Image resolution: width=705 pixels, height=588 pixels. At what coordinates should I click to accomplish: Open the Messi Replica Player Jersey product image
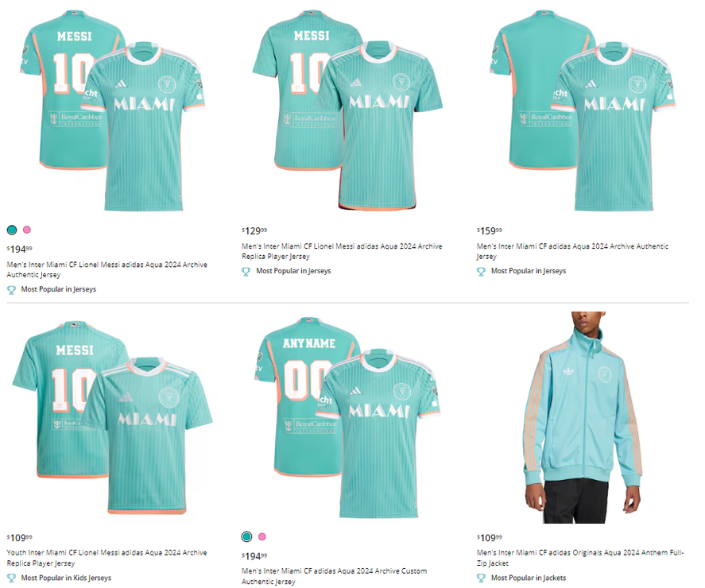click(347, 110)
